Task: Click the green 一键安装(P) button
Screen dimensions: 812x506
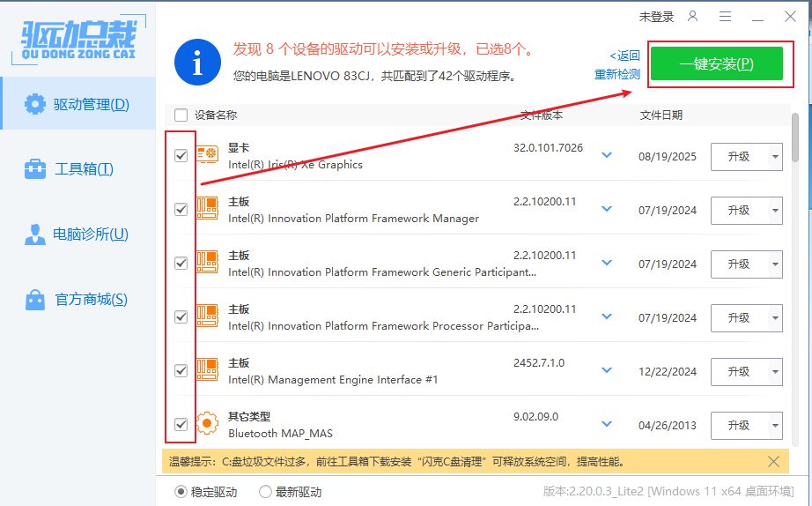Action: click(716, 64)
